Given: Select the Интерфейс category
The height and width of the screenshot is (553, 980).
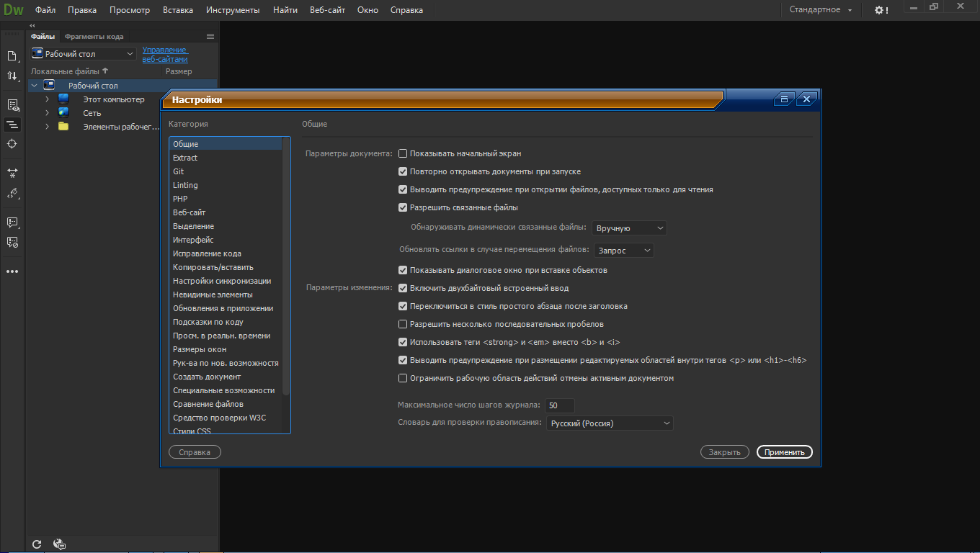Looking at the screenshot, I should 226,240.
